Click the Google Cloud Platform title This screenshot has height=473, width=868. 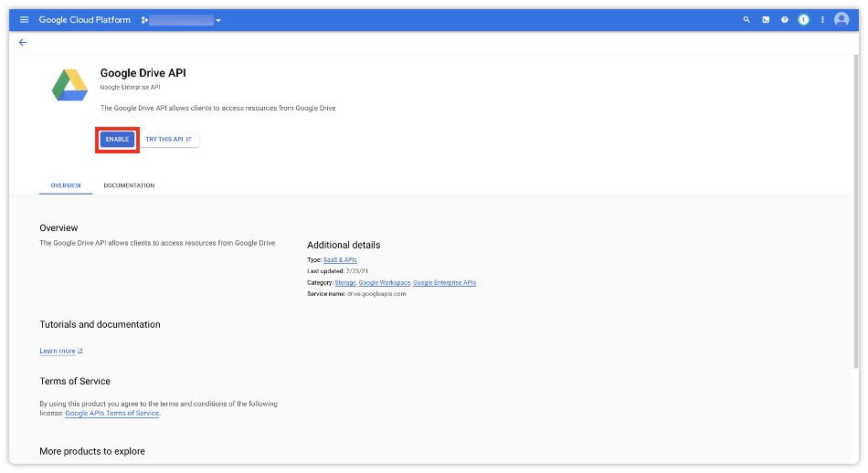(85, 20)
